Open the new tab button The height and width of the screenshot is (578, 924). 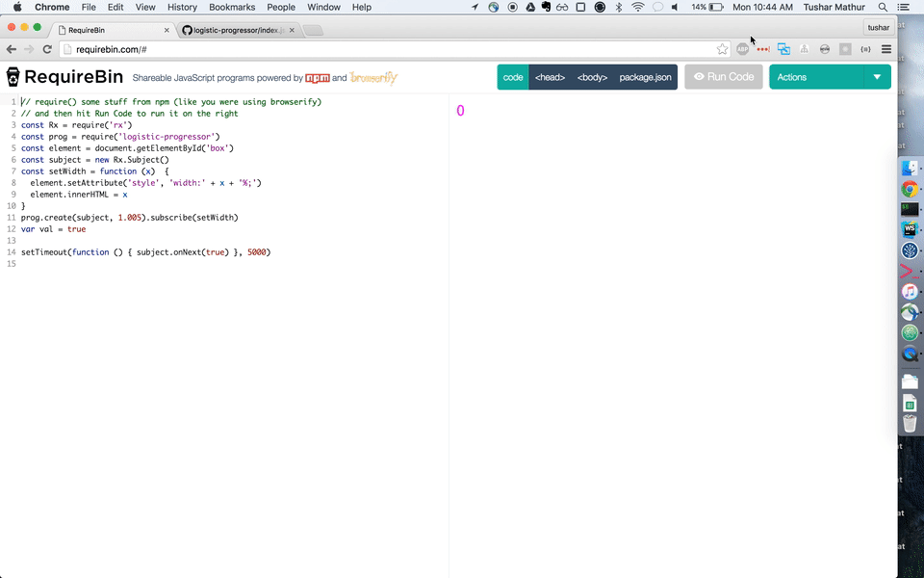(313, 30)
